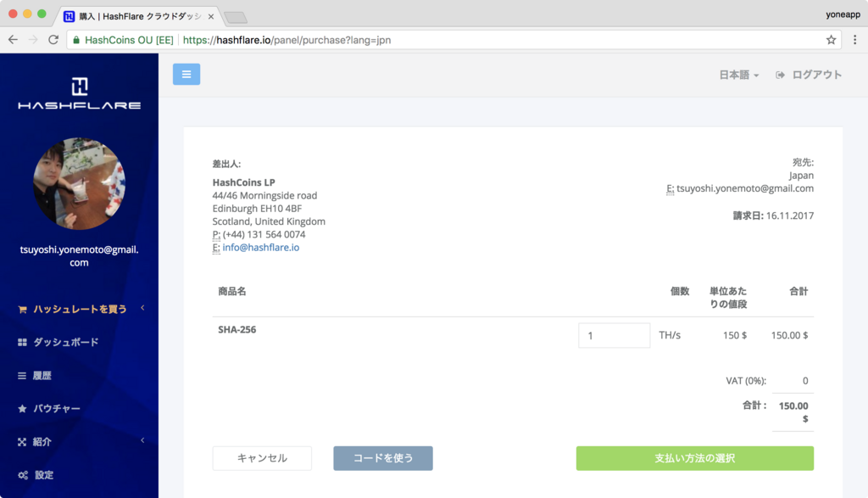Click the logout arrow icon
The image size is (868, 498).
tap(780, 75)
